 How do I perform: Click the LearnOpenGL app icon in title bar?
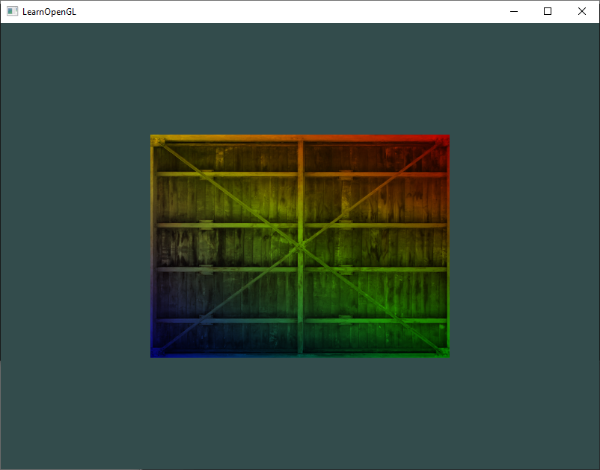click(12, 11)
